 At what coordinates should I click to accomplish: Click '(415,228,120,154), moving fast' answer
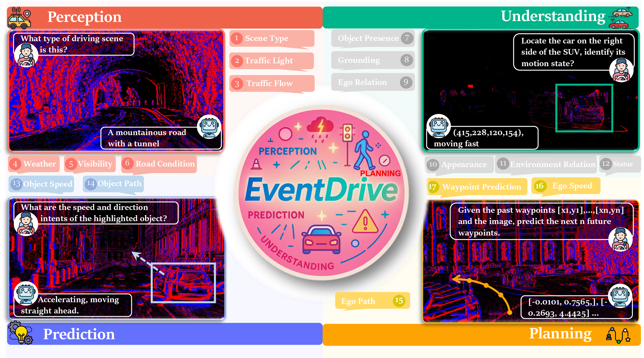pos(482,138)
